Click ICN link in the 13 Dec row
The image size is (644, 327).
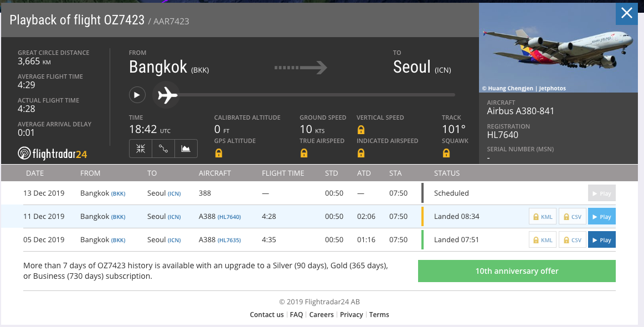click(174, 193)
